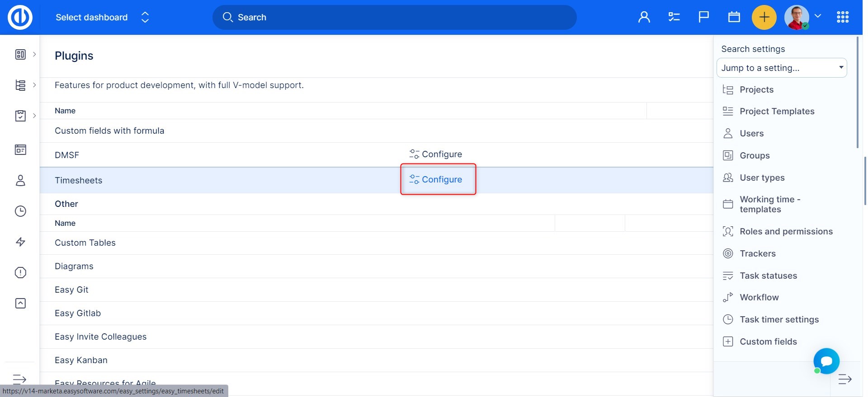This screenshot has height=397, width=868.
Task: Open Roles and permissions settings
Action: tap(786, 231)
